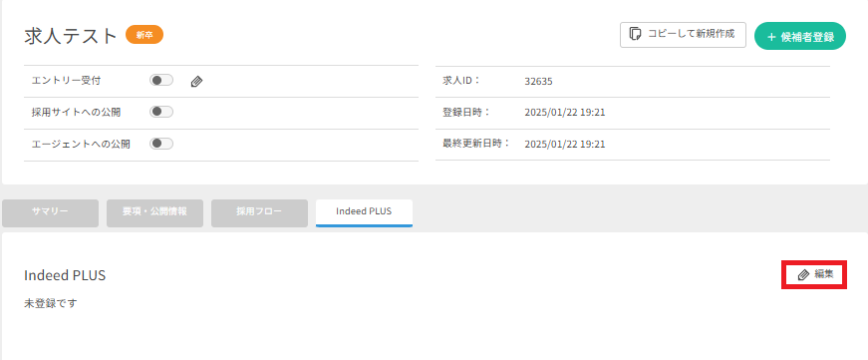Screen dimensions: 868x360
Task: Click the 採用サイトへの公開 label
Action: [77, 112]
